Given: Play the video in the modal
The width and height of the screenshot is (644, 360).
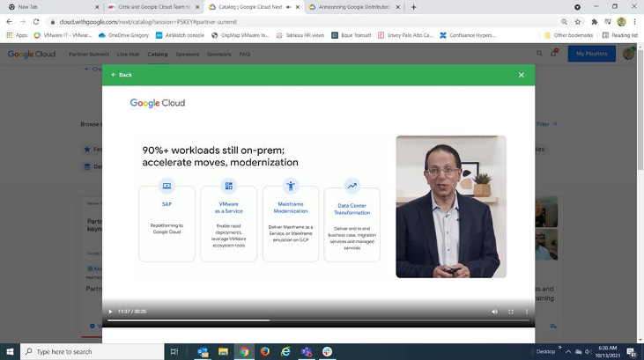Looking at the screenshot, I should point(110,312).
